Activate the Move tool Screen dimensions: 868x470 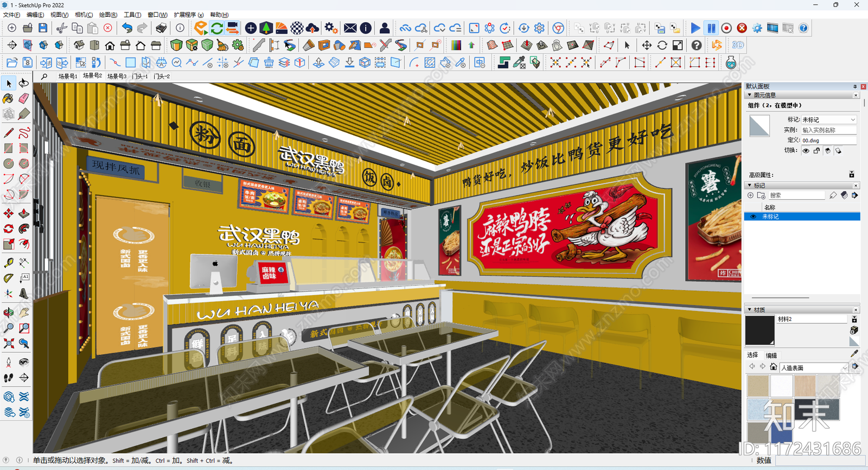tap(9, 213)
